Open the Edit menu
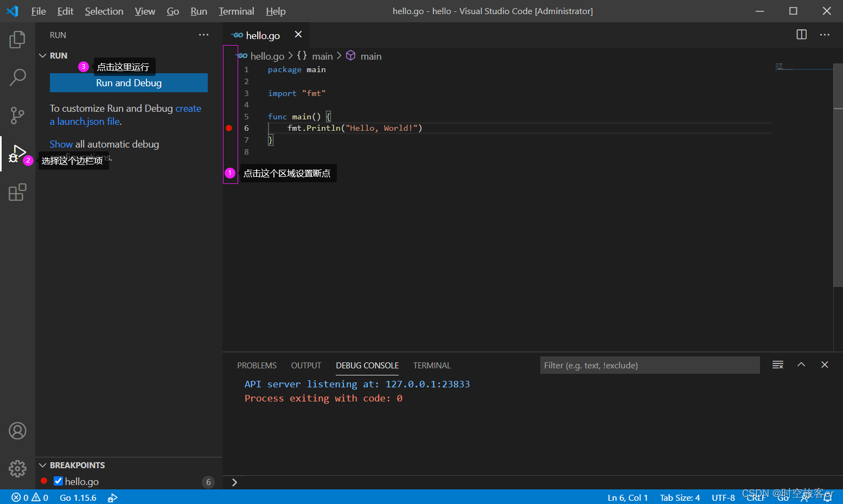This screenshot has height=504, width=843. coord(65,11)
